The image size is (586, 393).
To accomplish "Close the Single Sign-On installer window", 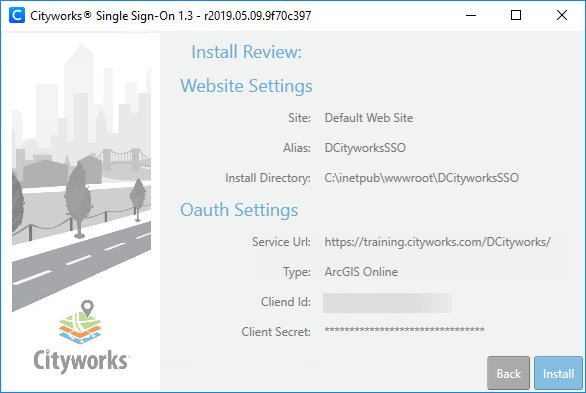I will [562, 15].
